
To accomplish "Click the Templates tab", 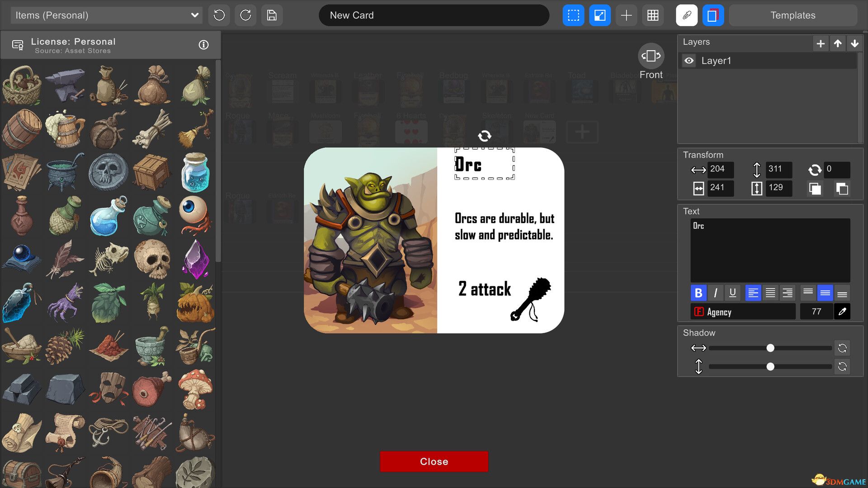I will tap(793, 15).
